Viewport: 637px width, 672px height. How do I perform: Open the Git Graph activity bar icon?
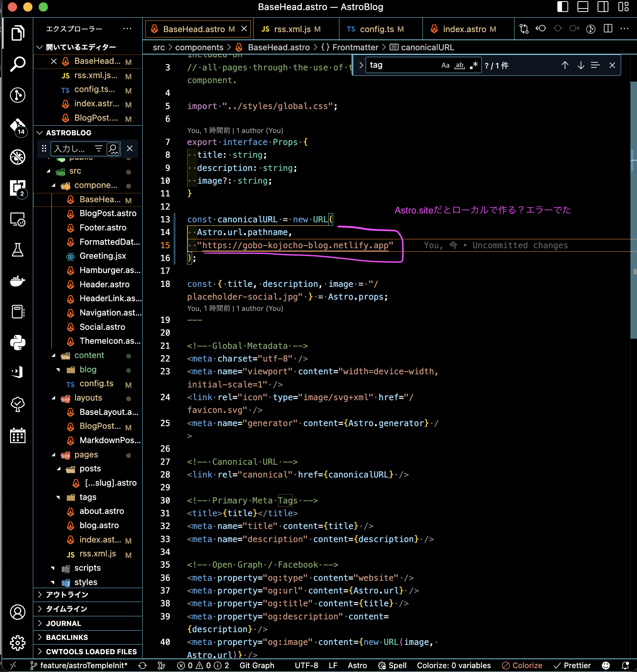(17, 95)
